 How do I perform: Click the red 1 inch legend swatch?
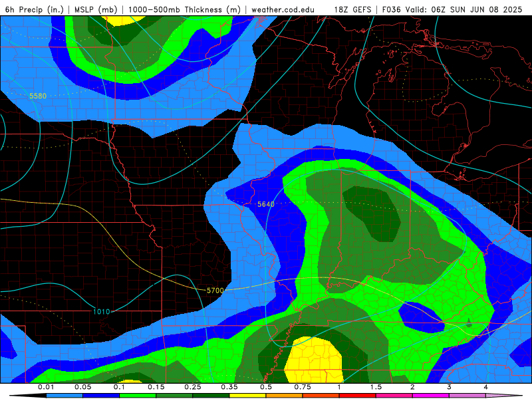point(358,396)
